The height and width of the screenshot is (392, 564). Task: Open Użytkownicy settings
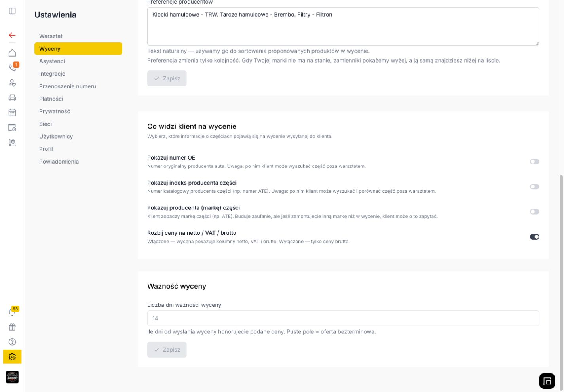(x=78, y=136)
